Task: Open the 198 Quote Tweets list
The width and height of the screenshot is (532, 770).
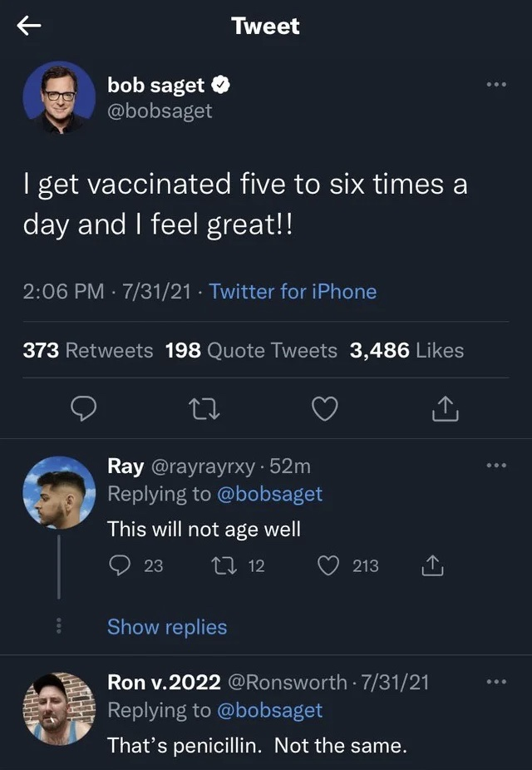Action: pos(251,350)
